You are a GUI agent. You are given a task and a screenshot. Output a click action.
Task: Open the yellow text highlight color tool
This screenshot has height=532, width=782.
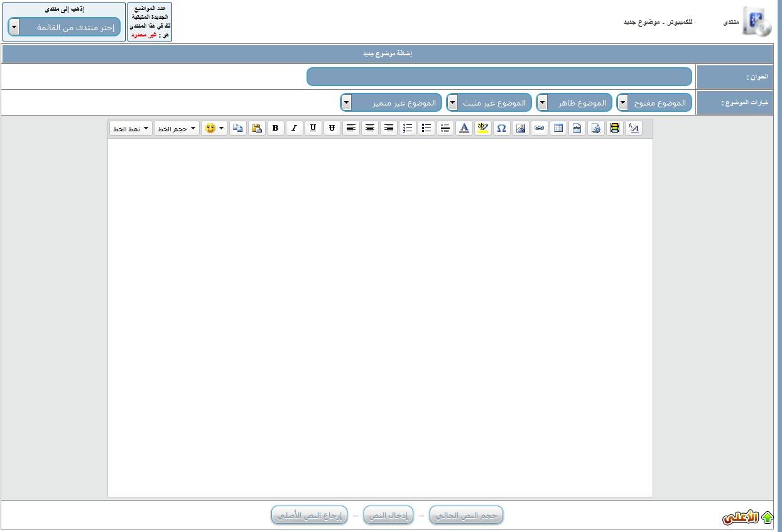pyautogui.click(x=482, y=128)
